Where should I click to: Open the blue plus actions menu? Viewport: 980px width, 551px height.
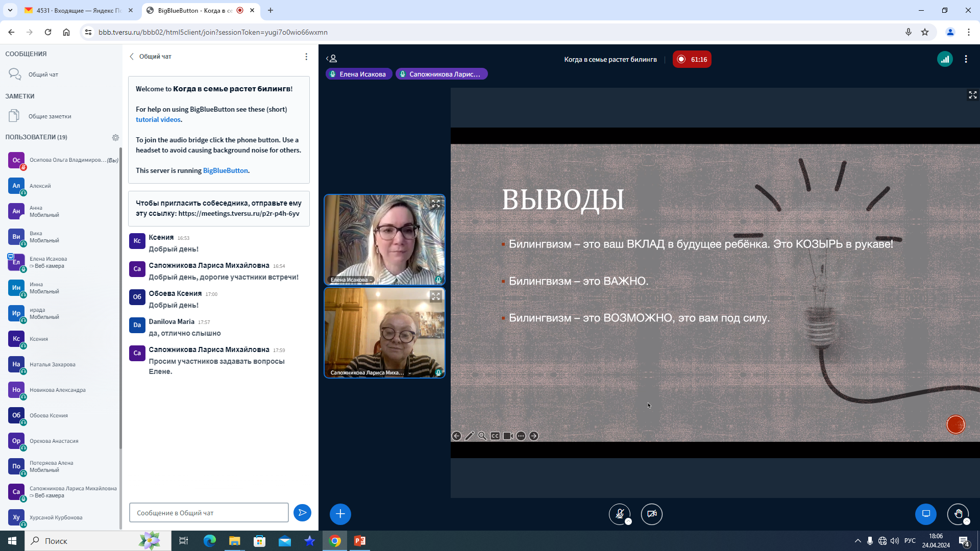coord(340,514)
